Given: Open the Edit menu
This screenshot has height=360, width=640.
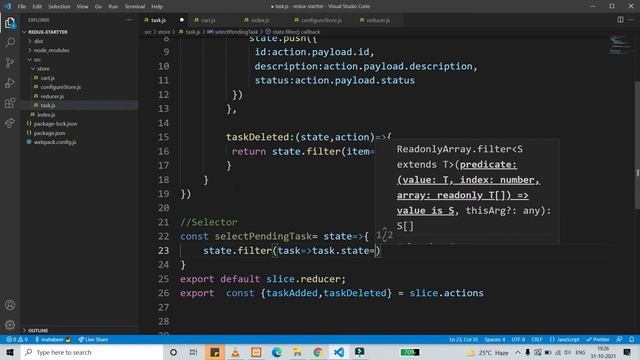Looking at the screenshot, I should [x=37, y=7].
